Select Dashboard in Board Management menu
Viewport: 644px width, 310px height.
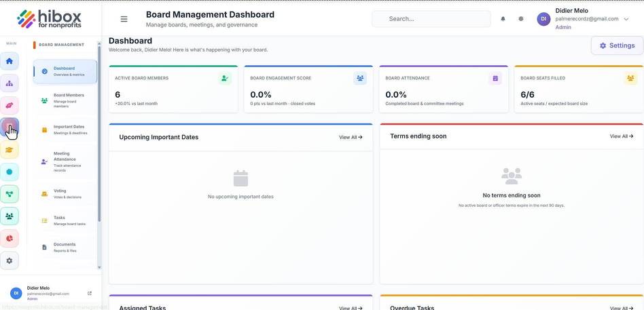pyautogui.click(x=65, y=71)
